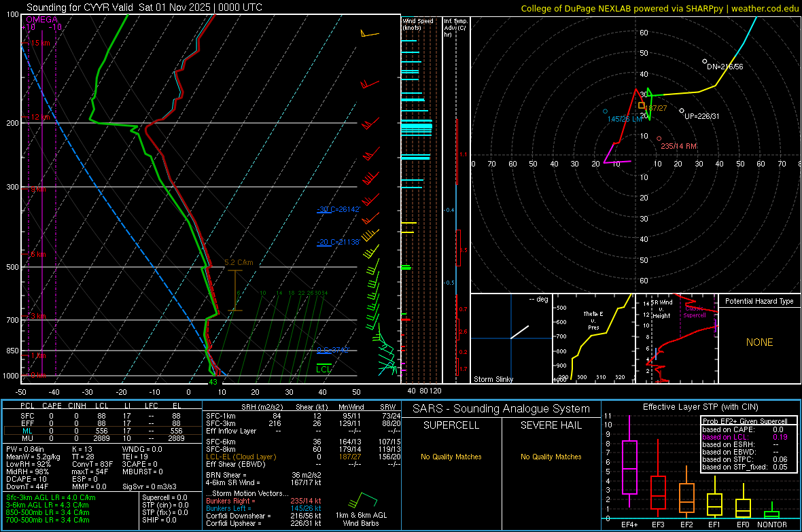The height and width of the screenshot is (532, 802).
Task: Click the 'CINH' column header
Action: [x=77, y=406]
